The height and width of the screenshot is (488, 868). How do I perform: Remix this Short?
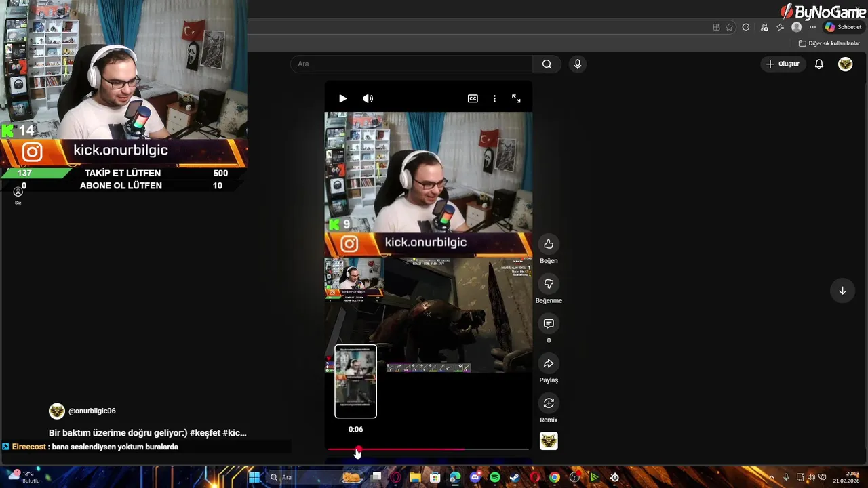click(549, 403)
